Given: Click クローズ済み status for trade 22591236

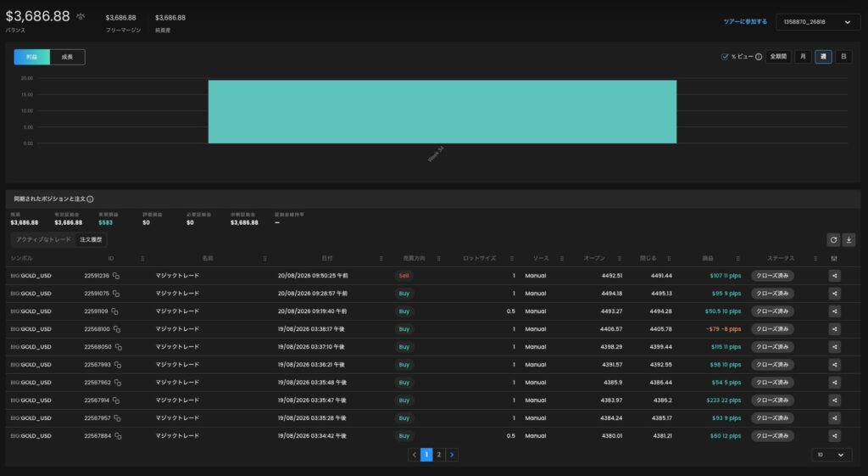Looking at the screenshot, I should [x=772, y=276].
